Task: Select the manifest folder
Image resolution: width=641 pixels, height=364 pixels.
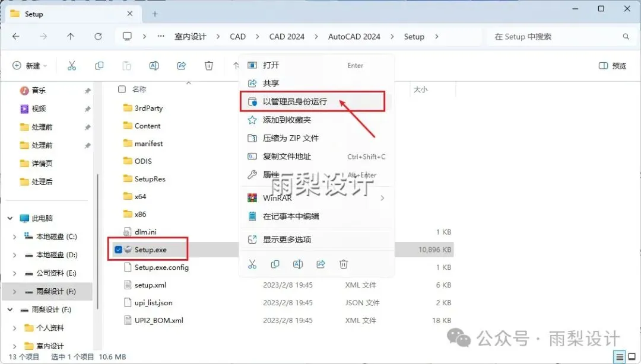Action: (x=142, y=143)
